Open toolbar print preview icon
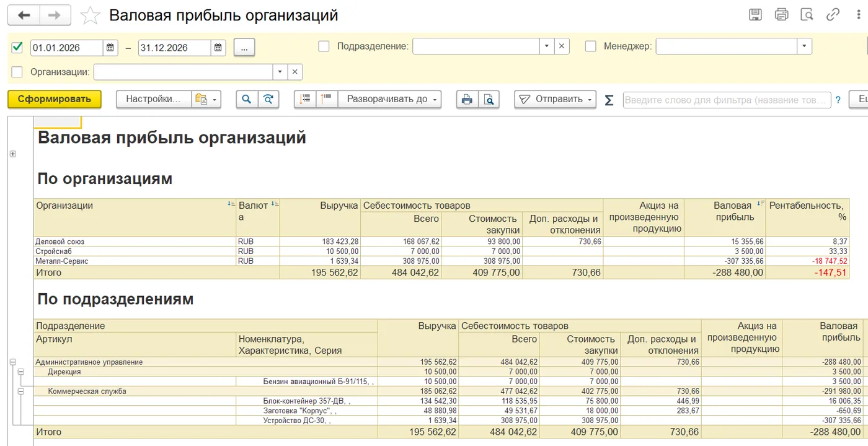This screenshot has width=868, height=446. click(489, 99)
